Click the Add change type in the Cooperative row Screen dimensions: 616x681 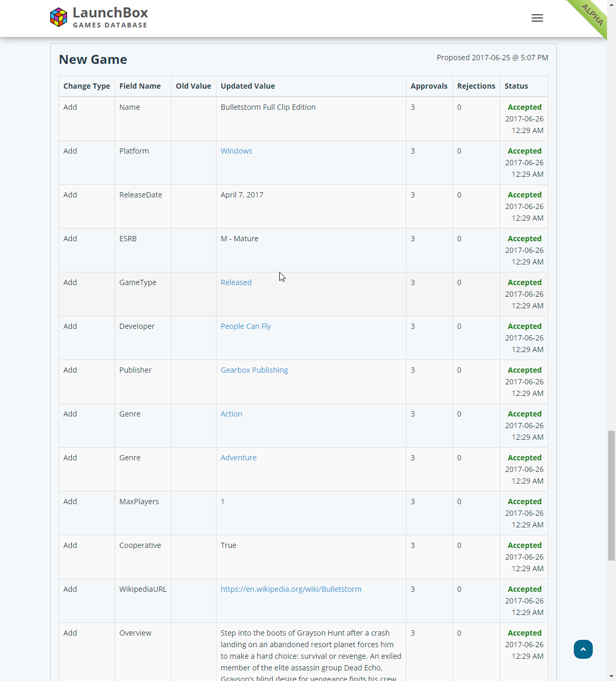(x=70, y=545)
